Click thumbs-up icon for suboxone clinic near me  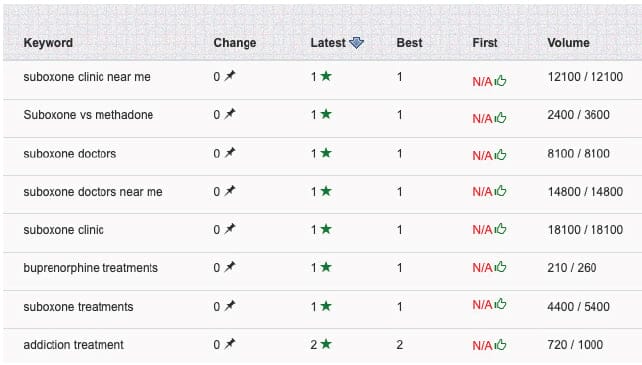pos(500,81)
